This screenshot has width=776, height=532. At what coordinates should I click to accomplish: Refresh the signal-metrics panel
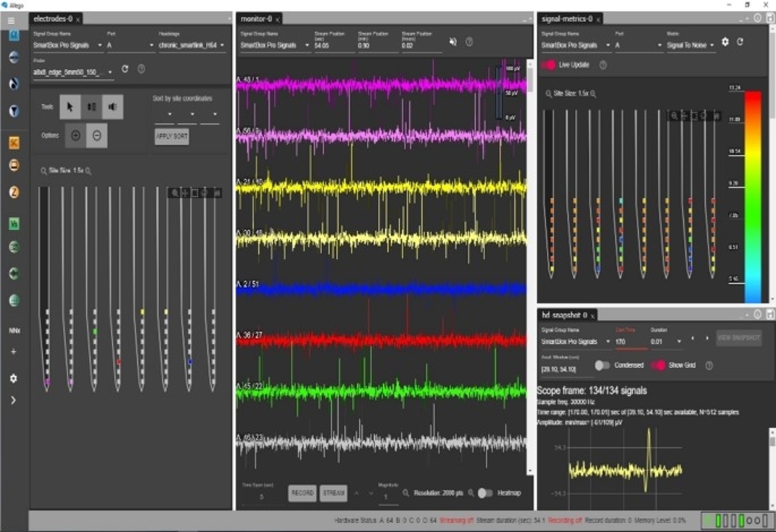[x=740, y=42]
